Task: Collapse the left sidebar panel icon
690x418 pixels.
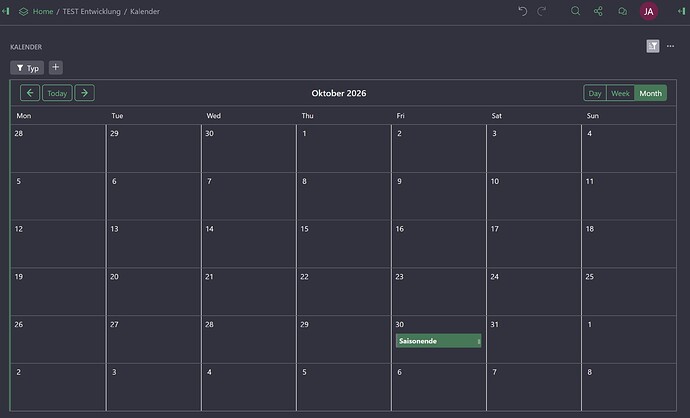Action: tap(6, 11)
